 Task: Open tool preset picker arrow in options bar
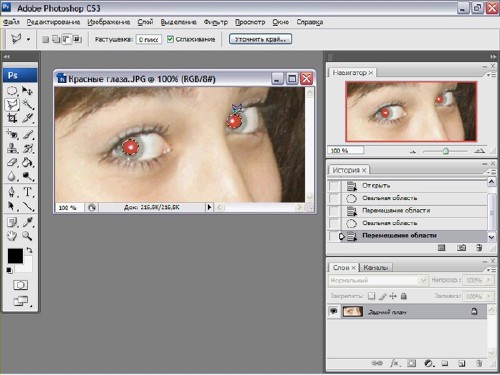point(28,39)
